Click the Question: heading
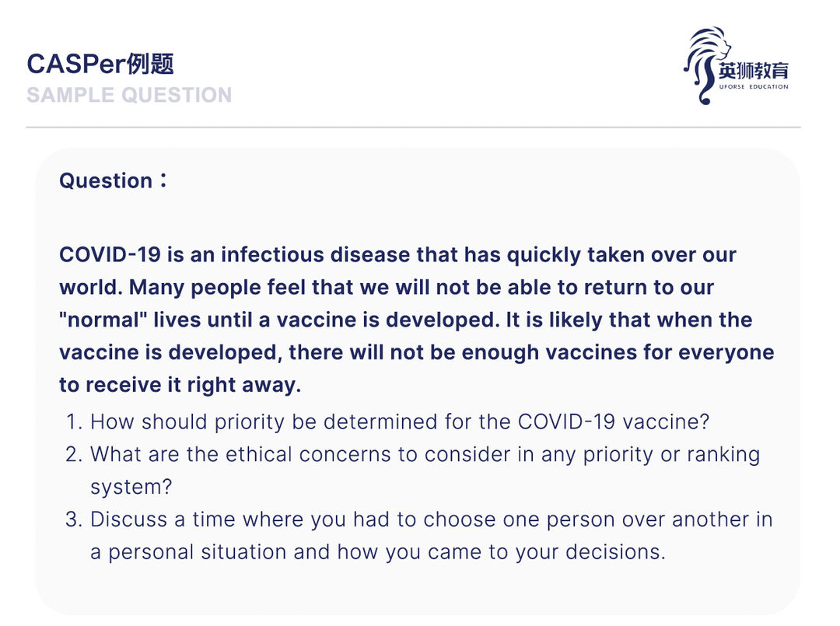Viewport: 840px width, 626px height. tap(113, 180)
